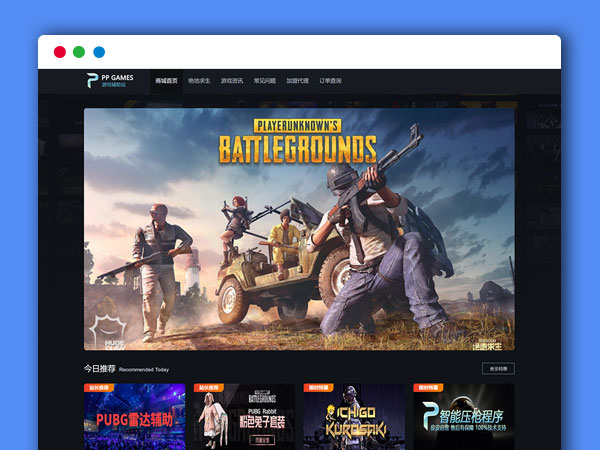Open the 商城首页 nav tab
Screen dimensions: 600x450
click(166, 80)
